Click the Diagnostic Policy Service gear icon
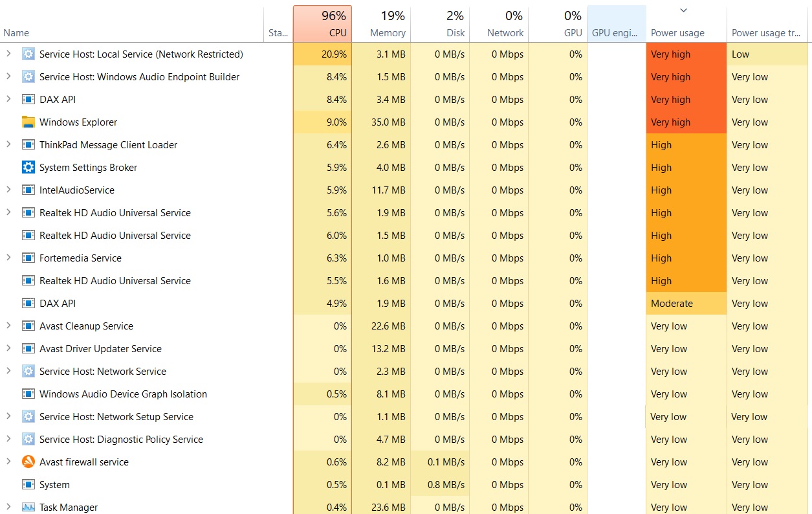Viewport: 812px width, 514px height. pos(28,440)
